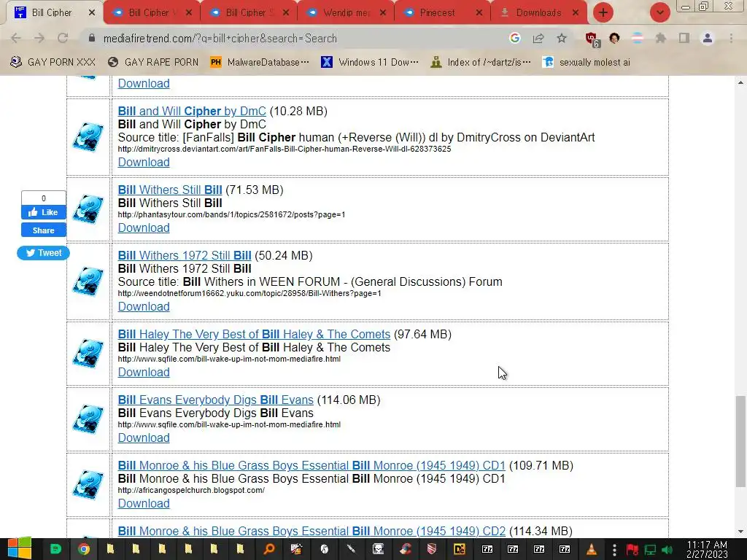Open Bill Monroe Essential CD1 title link
747x560 pixels.
point(311,466)
